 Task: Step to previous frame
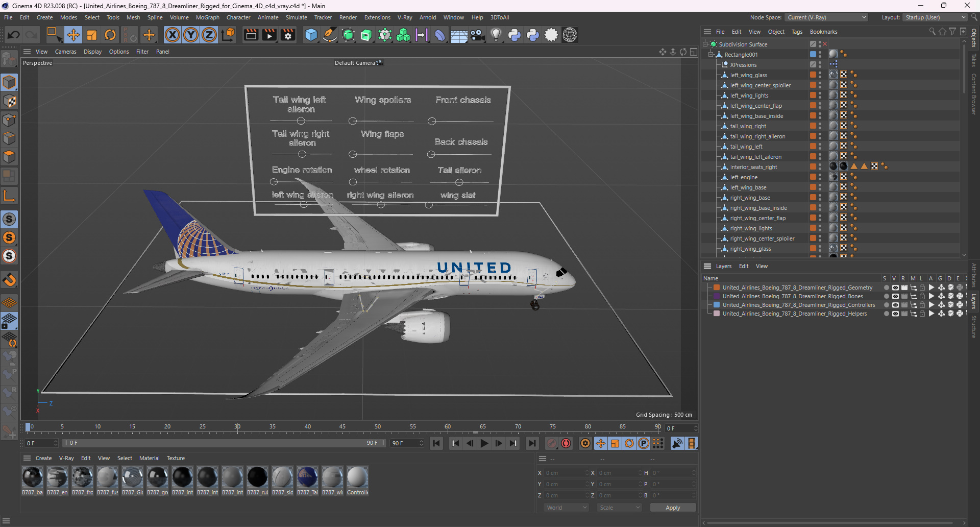[x=470, y=443]
